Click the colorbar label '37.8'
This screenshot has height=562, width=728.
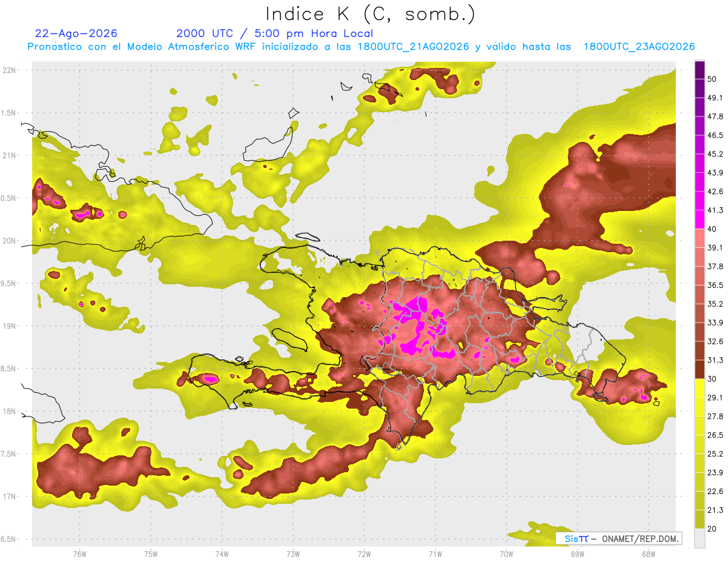[715, 267]
